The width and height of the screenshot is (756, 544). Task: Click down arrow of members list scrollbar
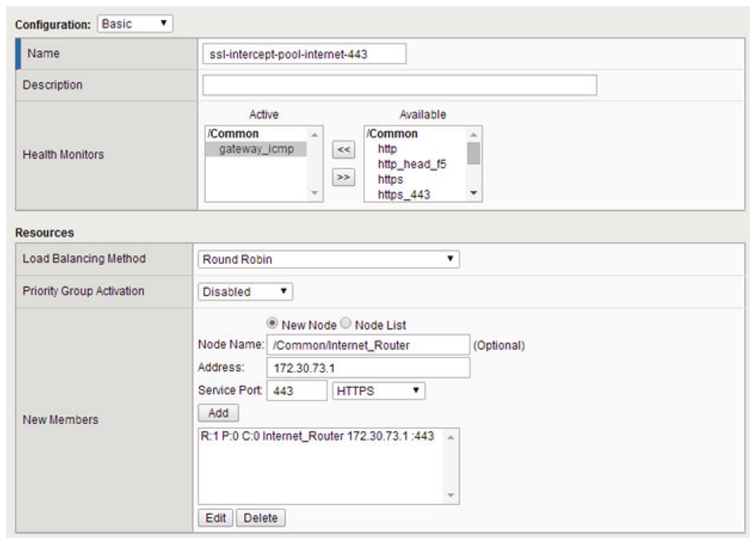click(x=451, y=495)
